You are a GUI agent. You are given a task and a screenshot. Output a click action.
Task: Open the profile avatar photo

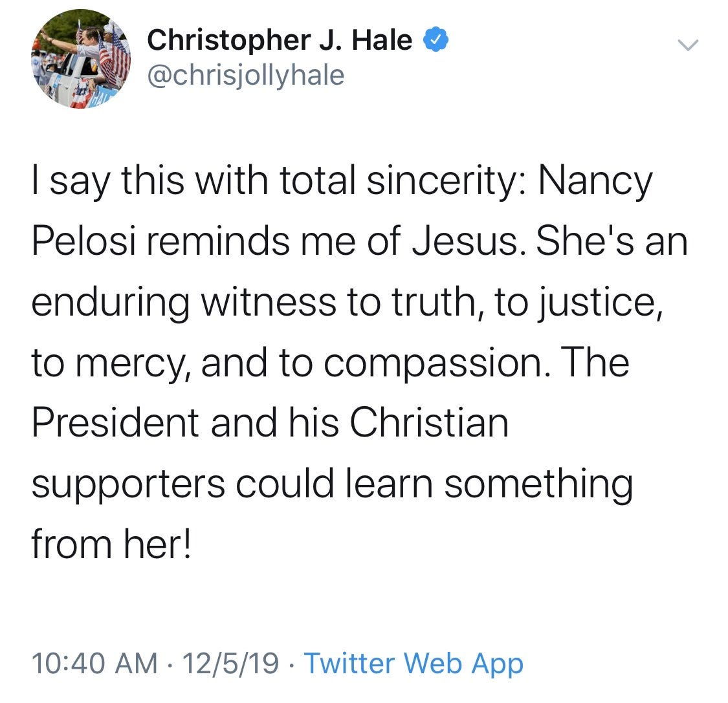tap(81, 59)
